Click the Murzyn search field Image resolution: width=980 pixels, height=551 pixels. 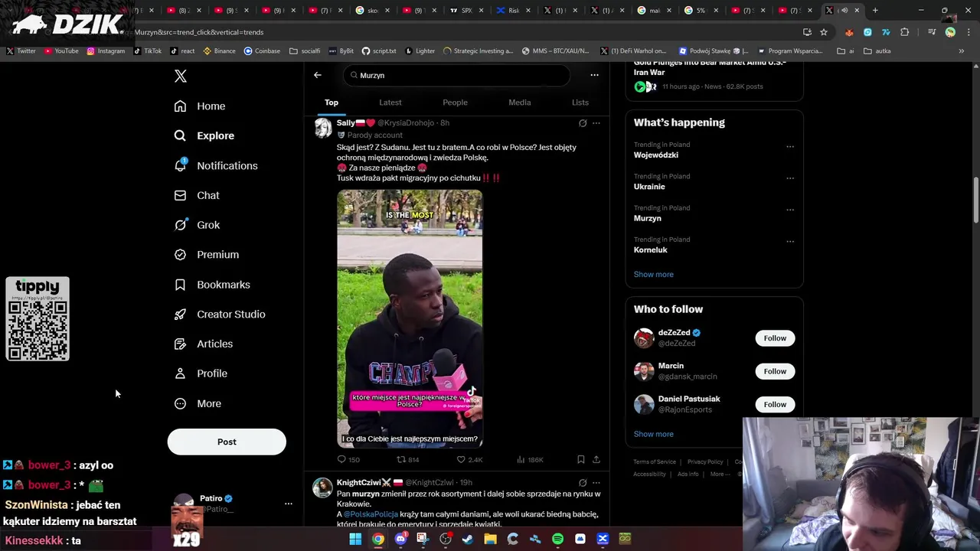click(457, 75)
